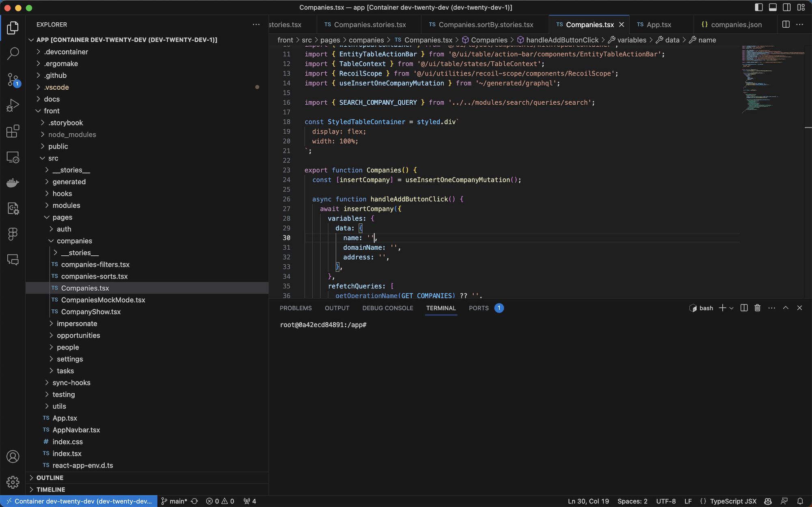This screenshot has width=812, height=507.
Task: Toggle primary sidebar visibility
Action: point(759,7)
